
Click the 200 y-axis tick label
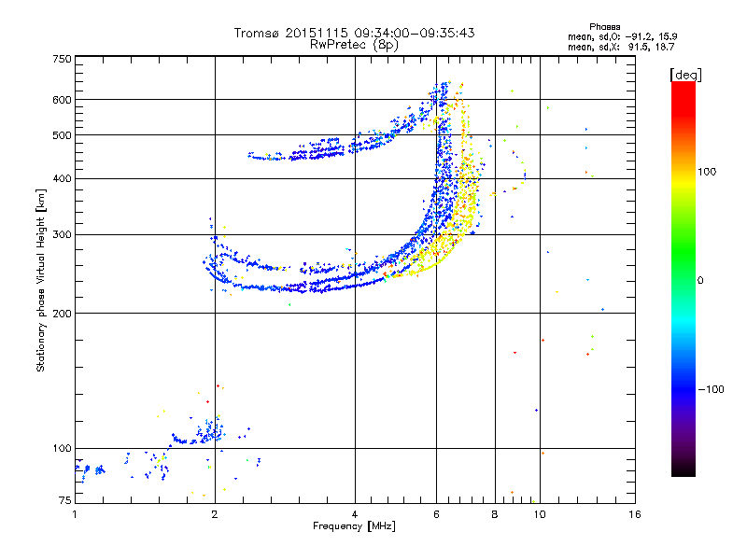point(62,314)
